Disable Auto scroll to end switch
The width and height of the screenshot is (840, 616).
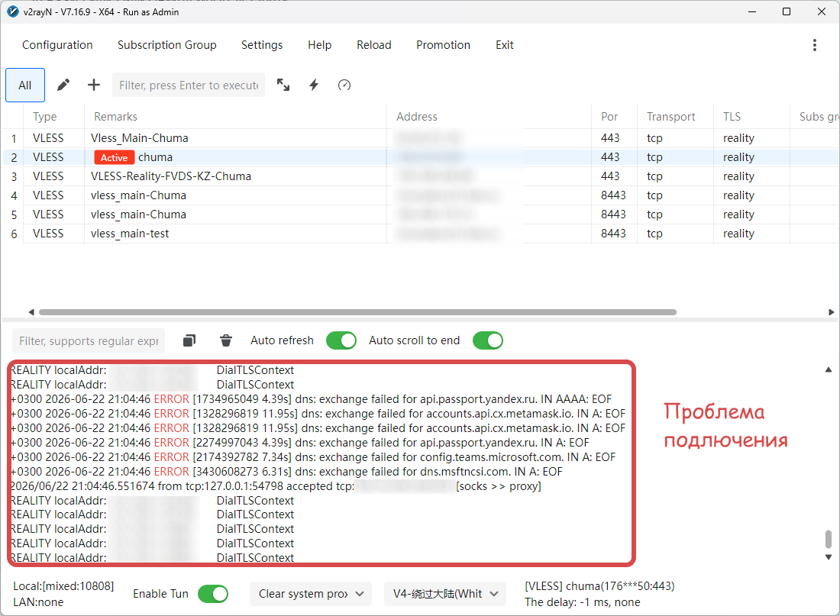click(487, 340)
